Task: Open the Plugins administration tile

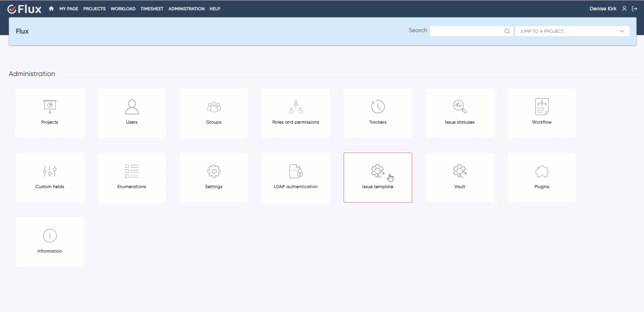Action: pos(541,177)
